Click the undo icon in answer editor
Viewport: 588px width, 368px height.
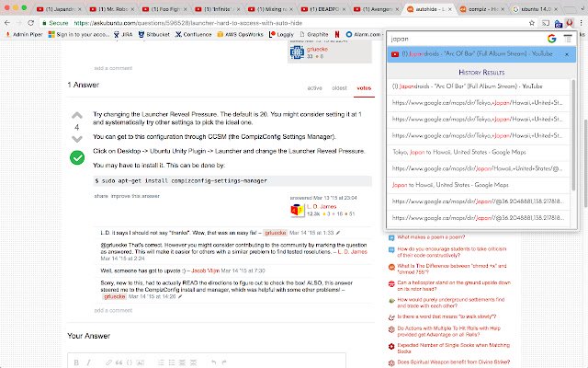[214, 362]
